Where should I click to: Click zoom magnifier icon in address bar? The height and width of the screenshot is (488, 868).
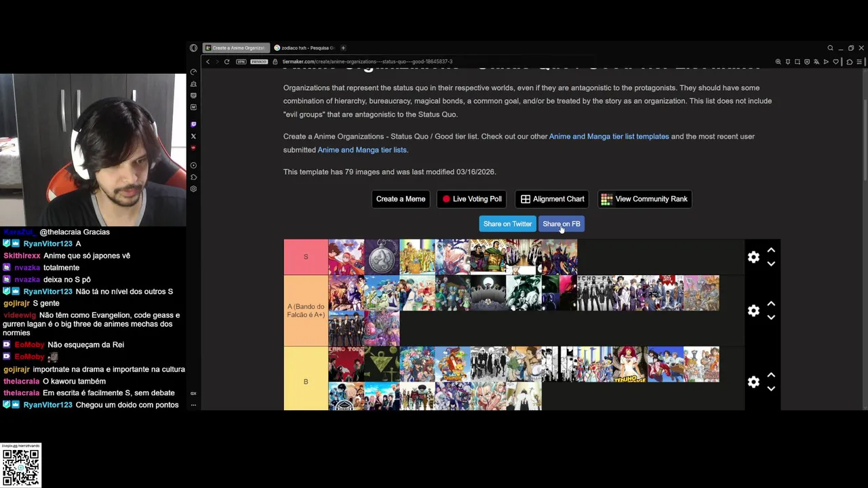(778, 62)
